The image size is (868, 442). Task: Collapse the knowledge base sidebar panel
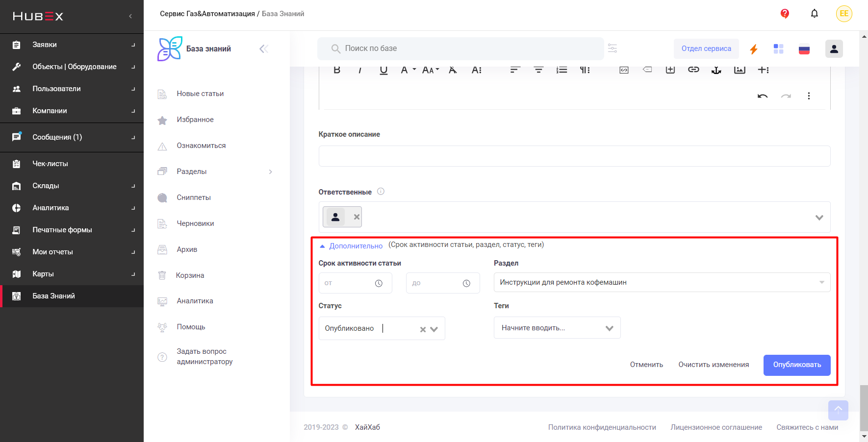tap(264, 49)
